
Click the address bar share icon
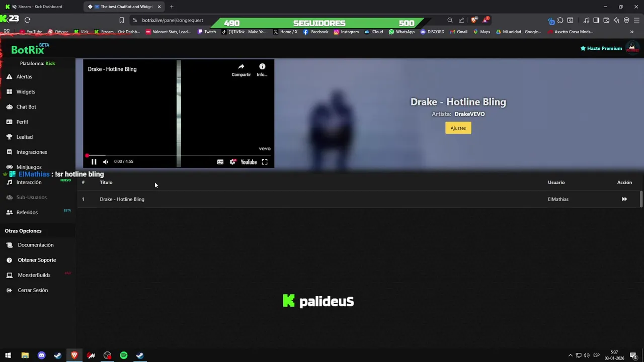tap(461, 20)
